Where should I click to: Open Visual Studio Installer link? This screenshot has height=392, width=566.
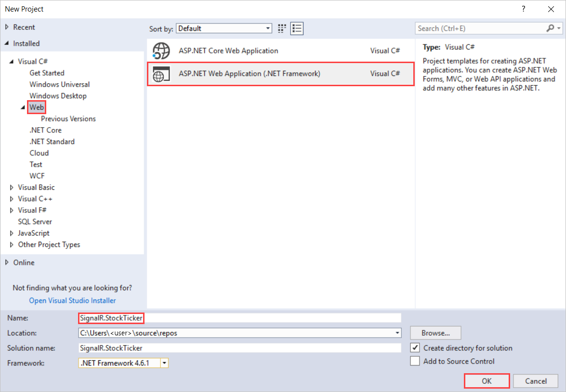[72, 300]
